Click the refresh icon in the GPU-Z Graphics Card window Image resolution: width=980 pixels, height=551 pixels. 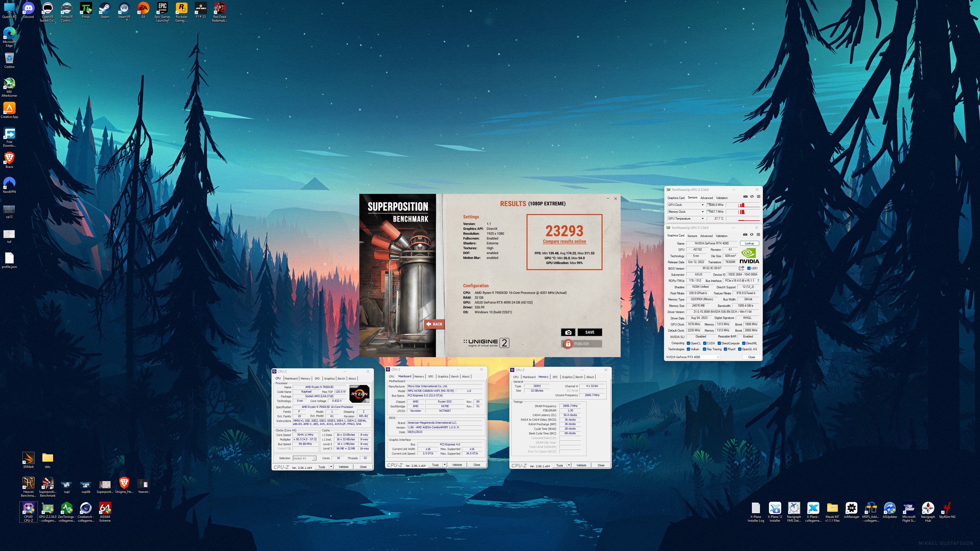point(751,235)
